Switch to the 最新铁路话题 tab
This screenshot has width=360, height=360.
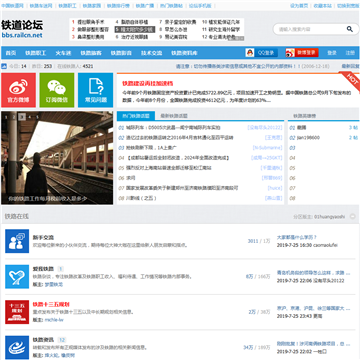pyautogui.click(x=174, y=116)
